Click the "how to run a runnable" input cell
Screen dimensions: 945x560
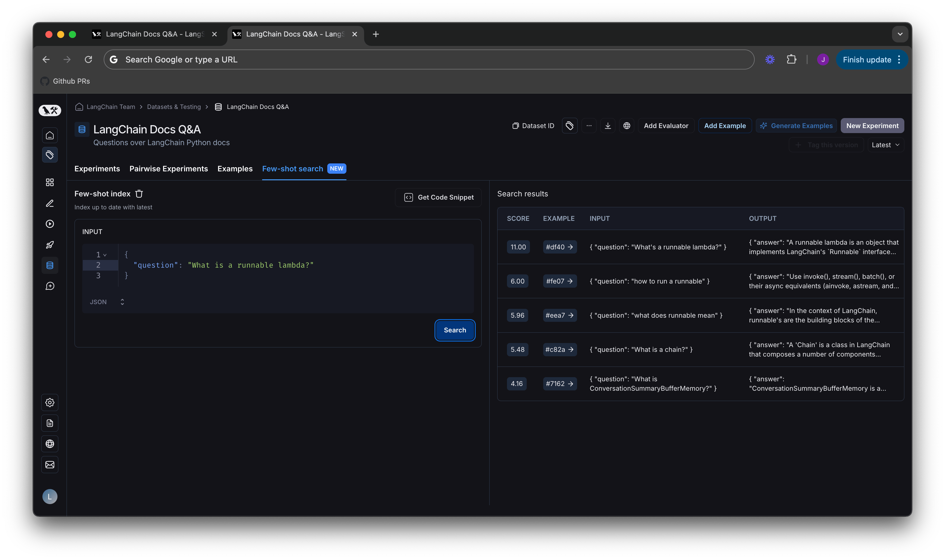(649, 281)
